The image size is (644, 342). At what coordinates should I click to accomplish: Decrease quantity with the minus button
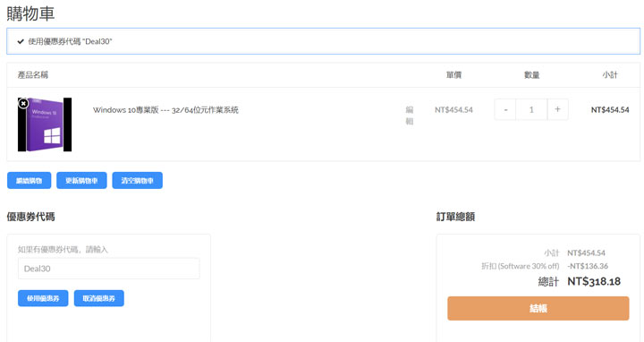coord(505,109)
